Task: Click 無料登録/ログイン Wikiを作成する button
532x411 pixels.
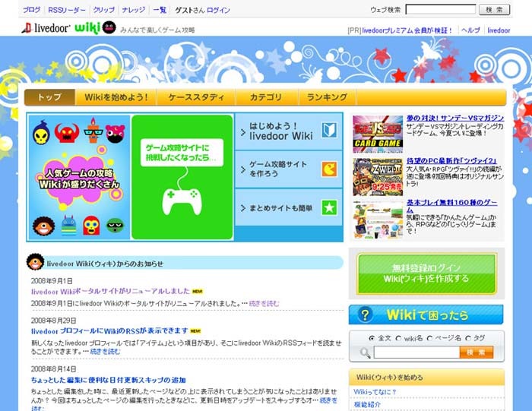Action: pos(427,273)
